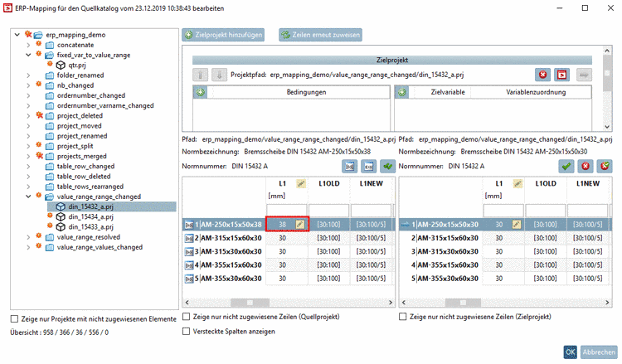Viewport: 622px width, 364px height.
Task: Click the right table L1NEW column header
Action: (587, 183)
